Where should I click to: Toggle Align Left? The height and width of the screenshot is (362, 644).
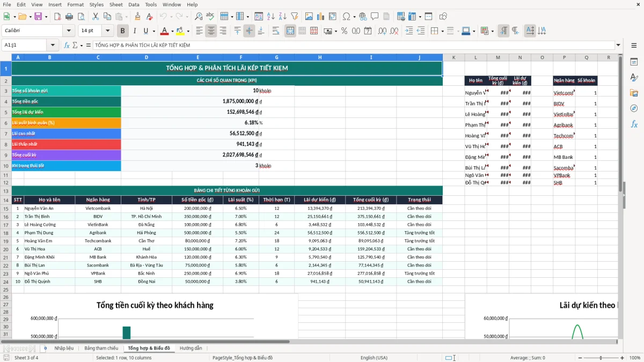[x=200, y=31]
